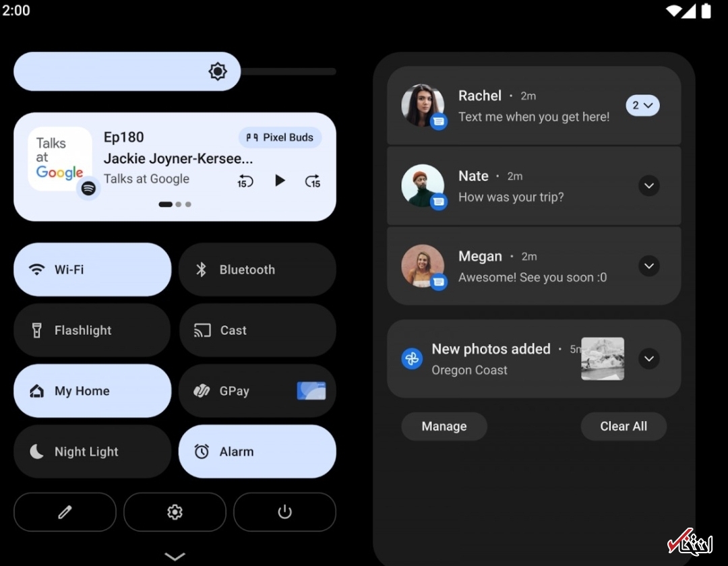This screenshot has width=728, height=566.
Task: Expand the New photos added notification
Action: pyautogui.click(x=648, y=358)
